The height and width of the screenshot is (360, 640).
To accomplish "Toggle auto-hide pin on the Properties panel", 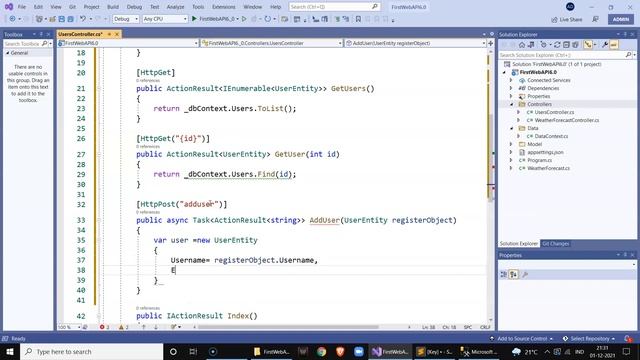I will tap(625, 255).
